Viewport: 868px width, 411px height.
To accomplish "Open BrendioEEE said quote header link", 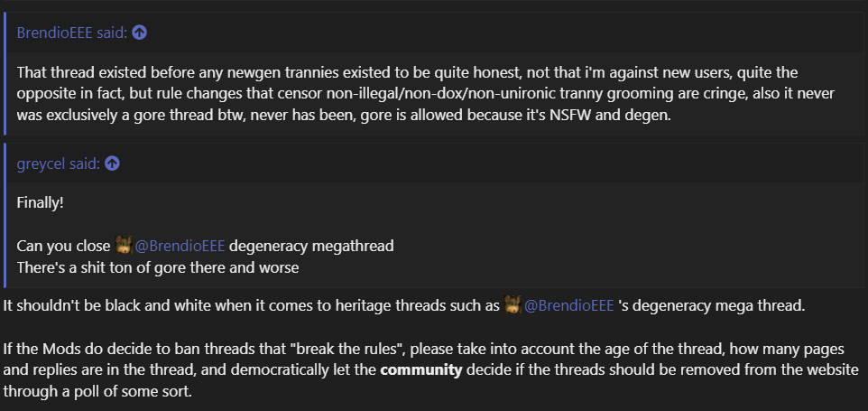I will (x=72, y=33).
